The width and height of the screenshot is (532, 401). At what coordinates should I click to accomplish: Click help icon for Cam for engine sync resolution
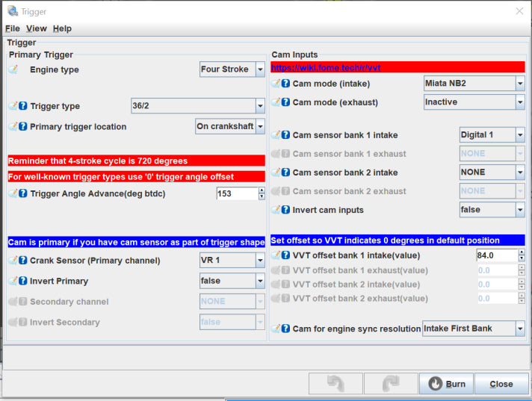coord(285,329)
